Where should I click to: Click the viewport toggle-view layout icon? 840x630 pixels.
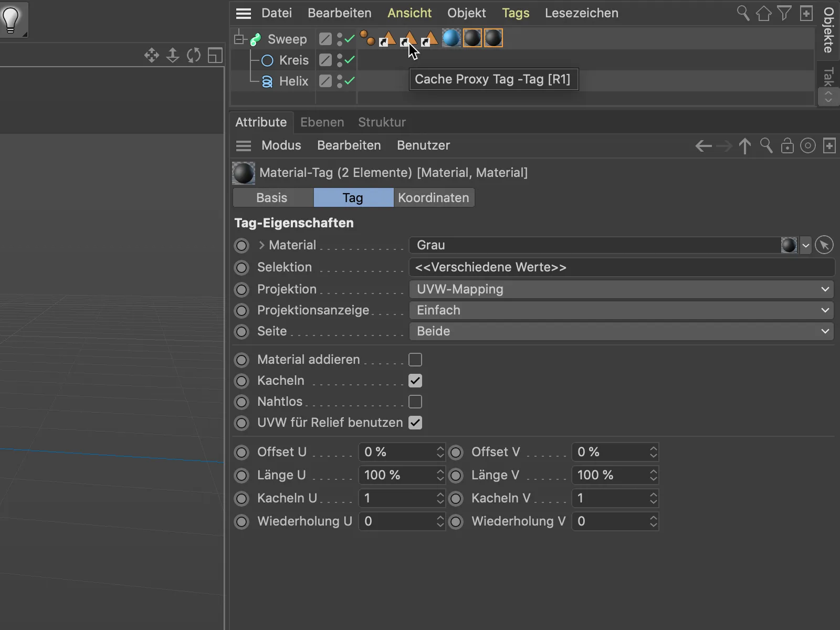[215, 55]
